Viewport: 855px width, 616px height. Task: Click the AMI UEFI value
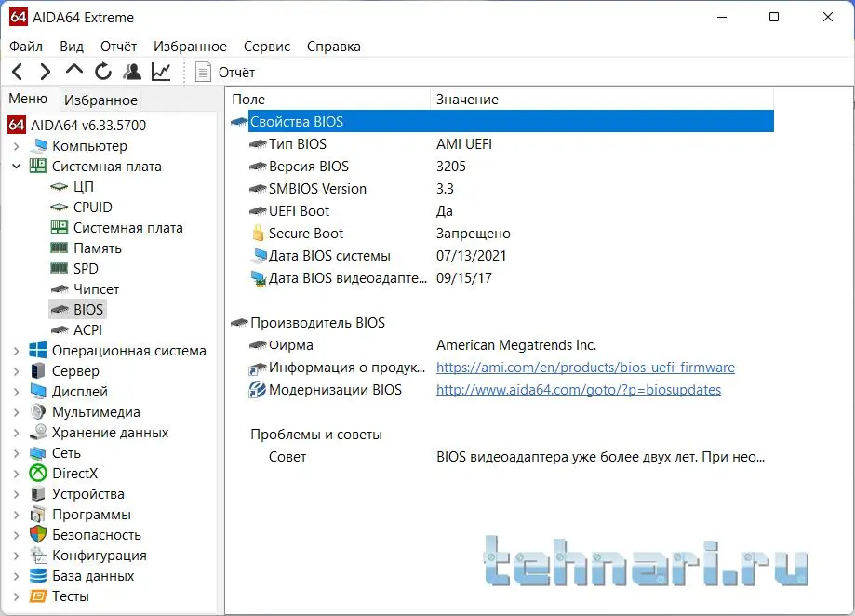click(x=464, y=144)
